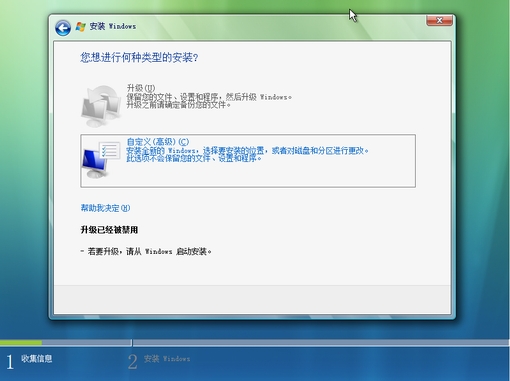The image size is (510, 381).
Task: Select the 升级(U) option title
Action: [x=141, y=88]
